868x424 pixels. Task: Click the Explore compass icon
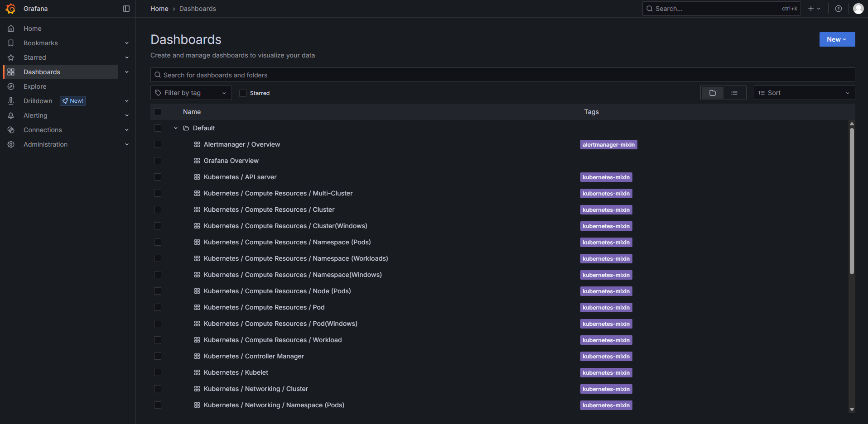11,86
